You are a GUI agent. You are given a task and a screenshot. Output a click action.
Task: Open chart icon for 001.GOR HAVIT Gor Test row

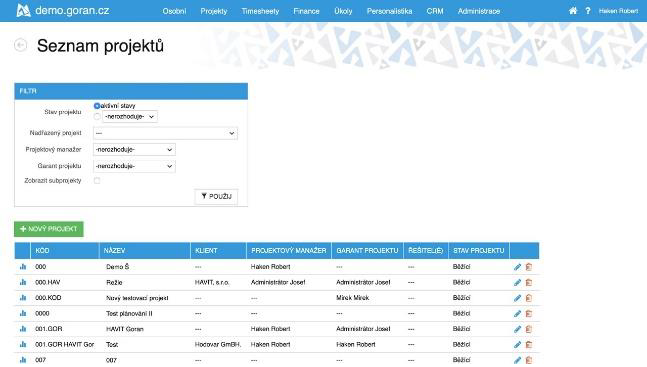(23, 344)
